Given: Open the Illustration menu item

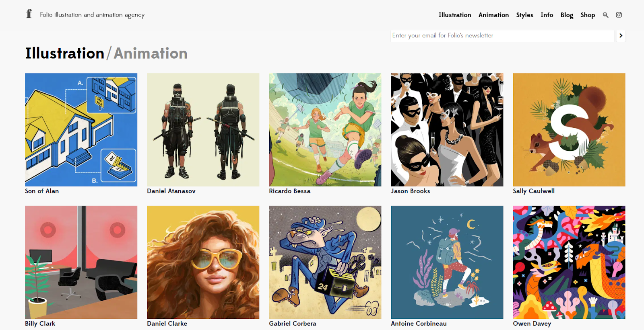Looking at the screenshot, I should tap(455, 15).
